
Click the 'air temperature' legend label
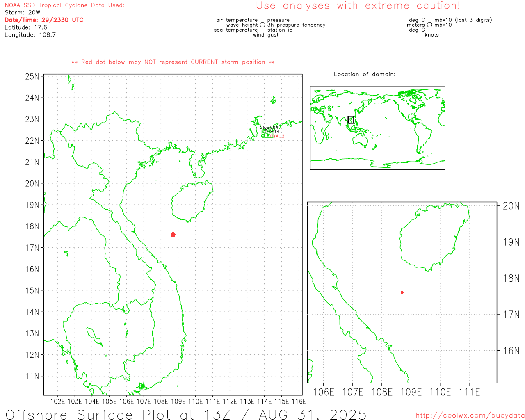click(237, 20)
